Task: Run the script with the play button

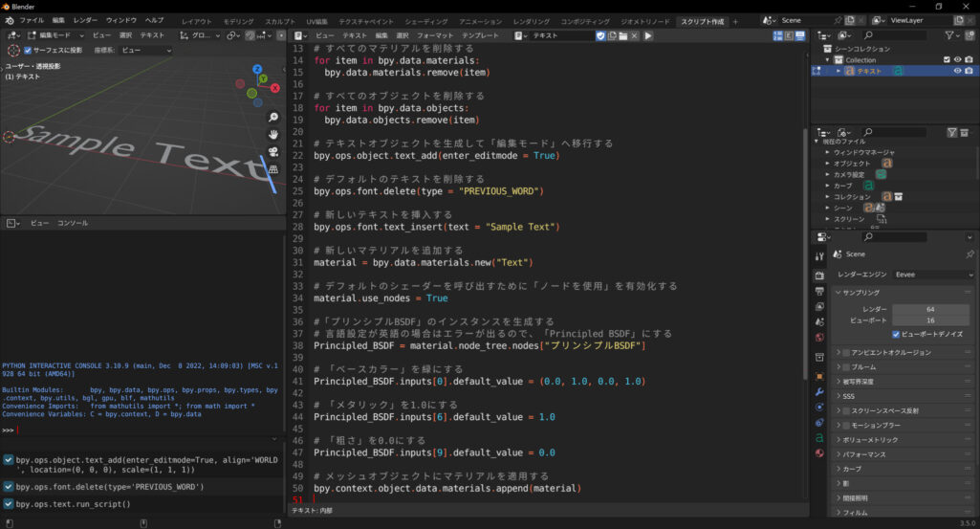Action: (x=648, y=35)
